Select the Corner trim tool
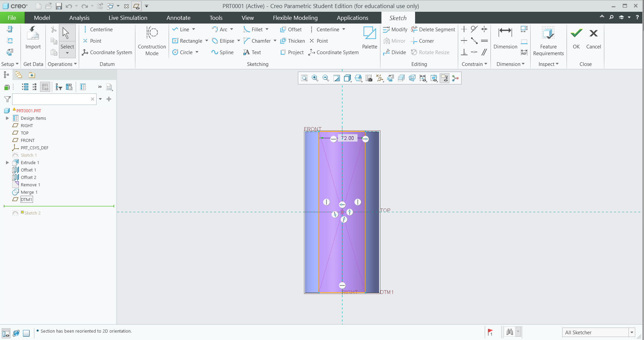This screenshot has height=340, width=644. coord(423,41)
